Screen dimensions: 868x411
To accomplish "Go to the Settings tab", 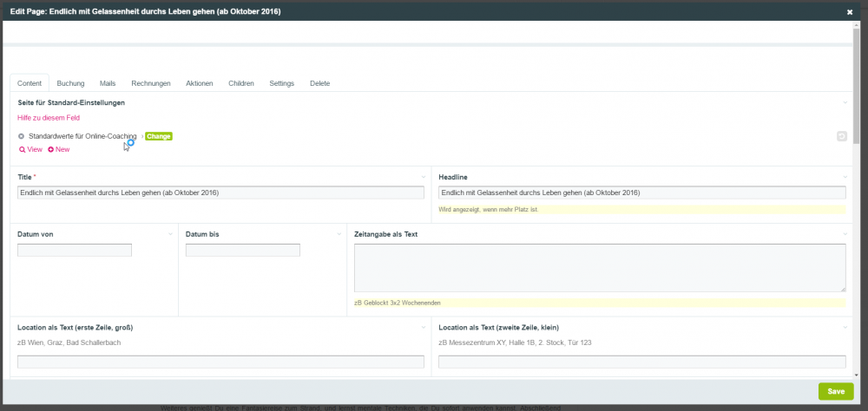I will click(x=281, y=83).
